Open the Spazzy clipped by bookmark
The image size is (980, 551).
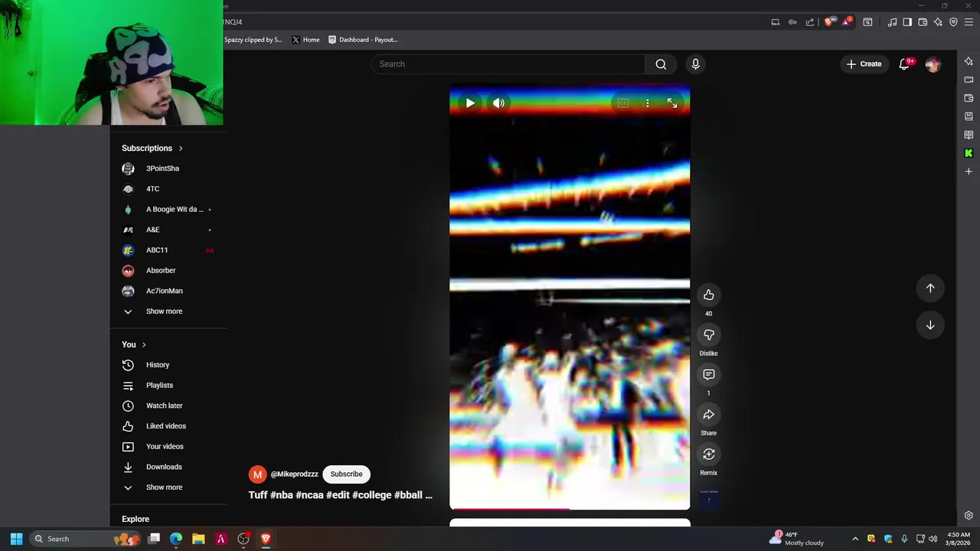253,40
